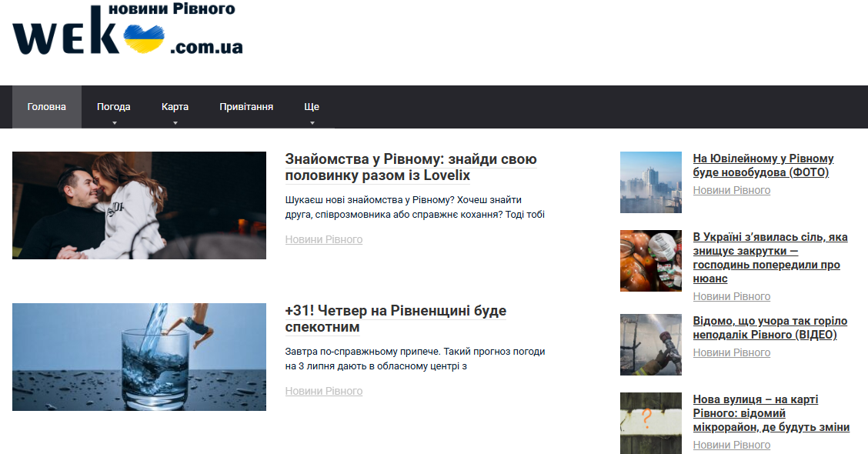This screenshot has height=454, width=868.
Task: Open the Карта menu item
Action: (x=175, y=107)
